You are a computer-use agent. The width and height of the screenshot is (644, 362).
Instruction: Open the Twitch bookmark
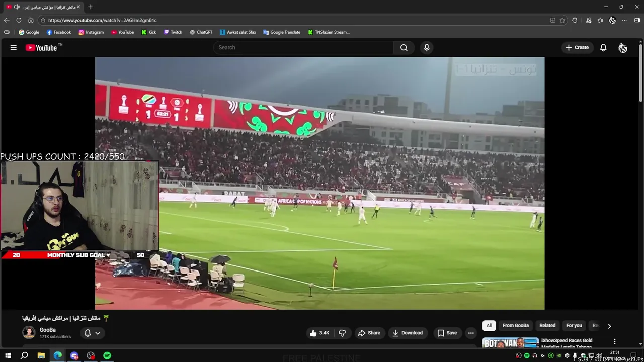coord(173,32)
